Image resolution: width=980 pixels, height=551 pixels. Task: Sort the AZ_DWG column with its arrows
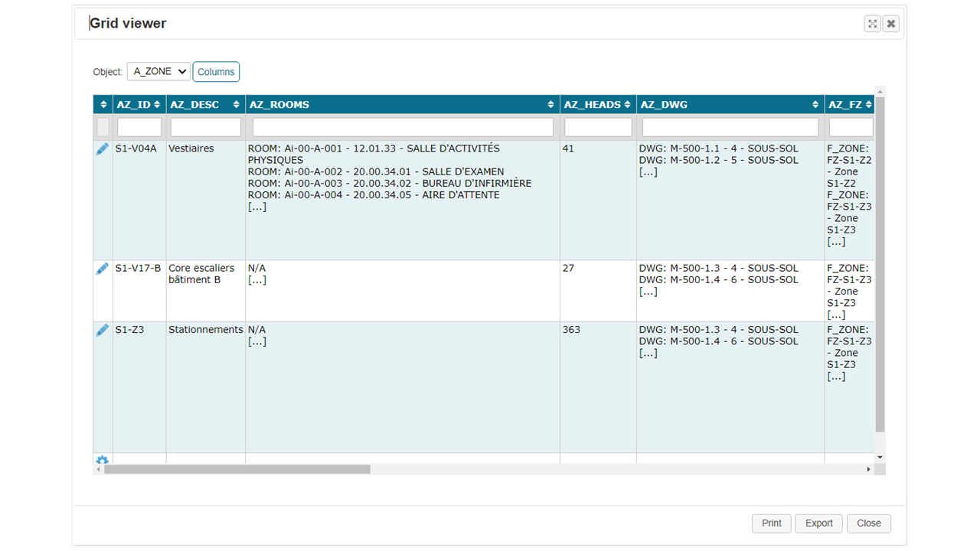815,105
